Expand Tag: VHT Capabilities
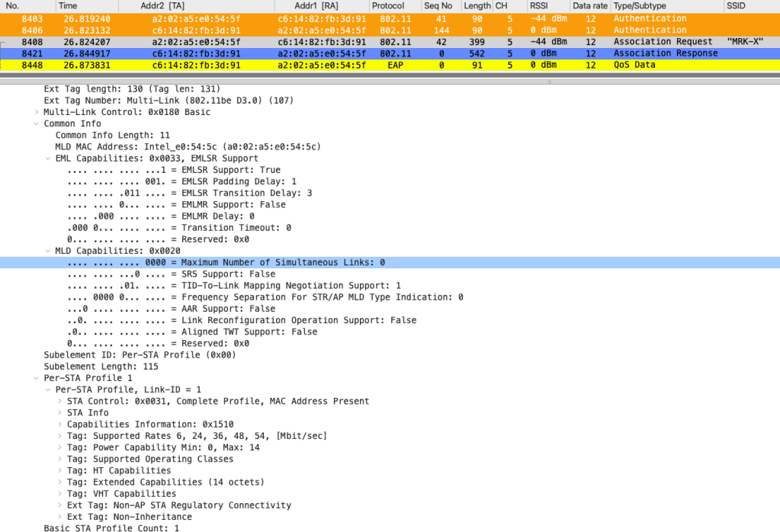This screenshot has height=532, width=780. 60,493
